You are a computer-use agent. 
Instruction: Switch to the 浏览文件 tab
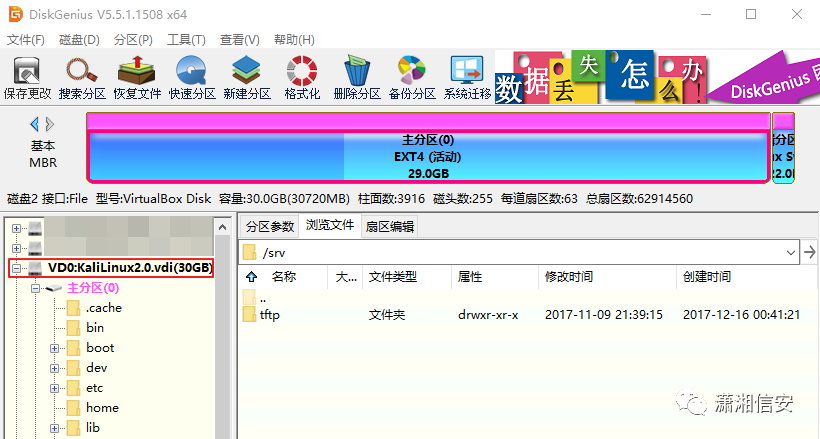(330, 226)
